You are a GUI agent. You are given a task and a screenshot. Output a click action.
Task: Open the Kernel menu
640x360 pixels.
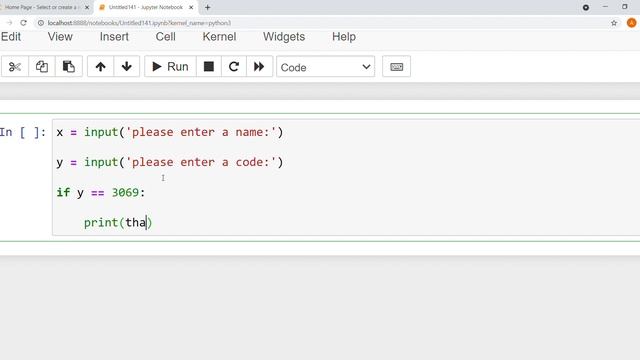[219, 37]
